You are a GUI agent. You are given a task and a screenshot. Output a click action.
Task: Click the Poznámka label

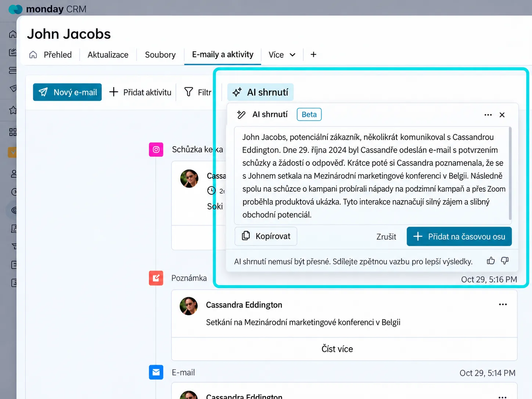click(x=189, y=278)
